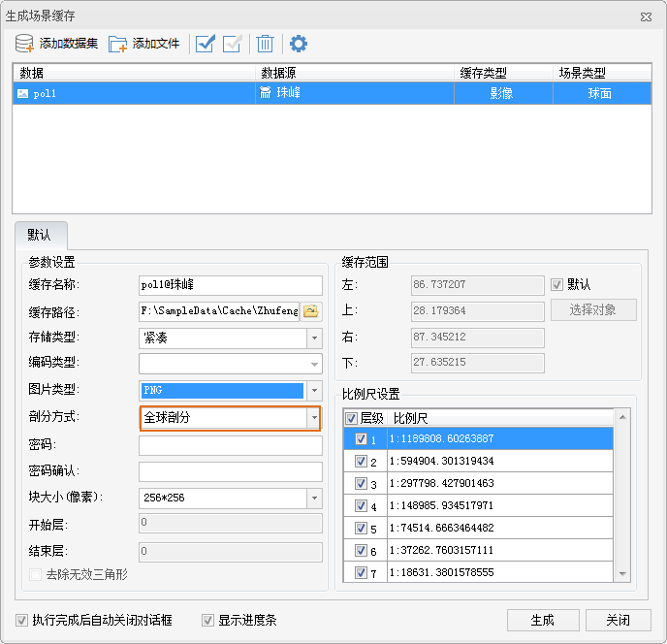Screen dimensions: 667x644
Task: Click the 添加文件 label
Action: pos(156,44)
